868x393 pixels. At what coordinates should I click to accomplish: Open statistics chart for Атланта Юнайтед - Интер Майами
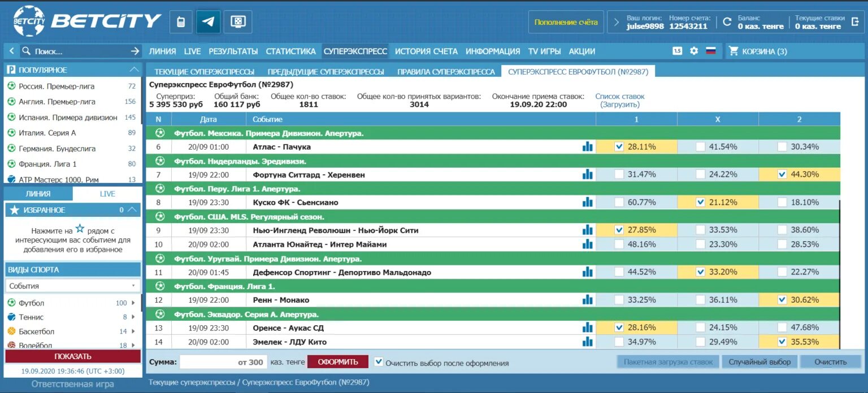tap(588, 244)
